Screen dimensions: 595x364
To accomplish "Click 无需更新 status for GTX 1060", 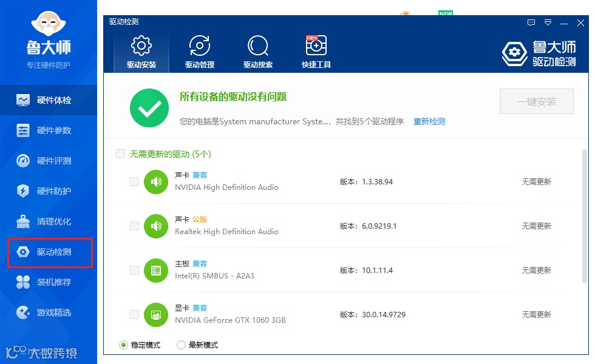I will pyautogui.click(x=536, y=314).
